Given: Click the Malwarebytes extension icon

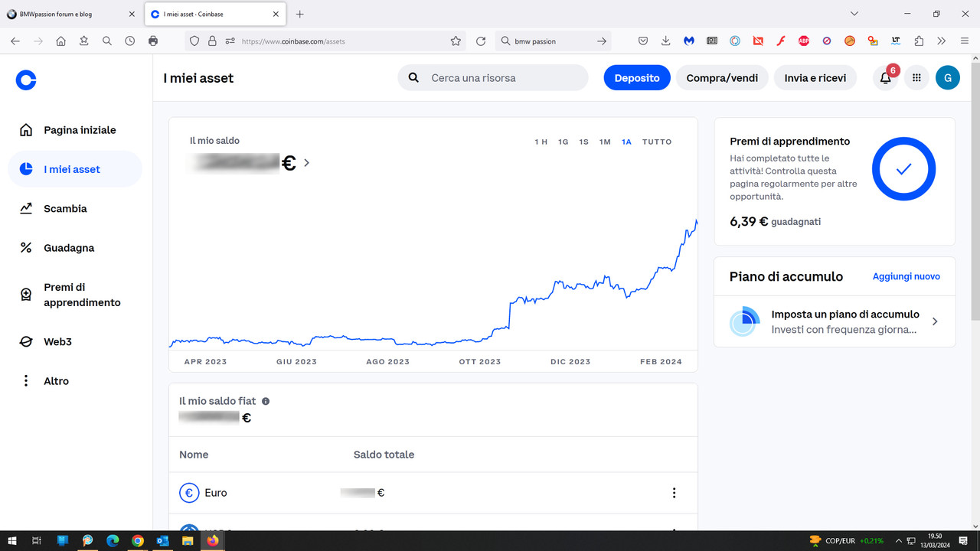Looking at the screenshot, I should point(689,41).
